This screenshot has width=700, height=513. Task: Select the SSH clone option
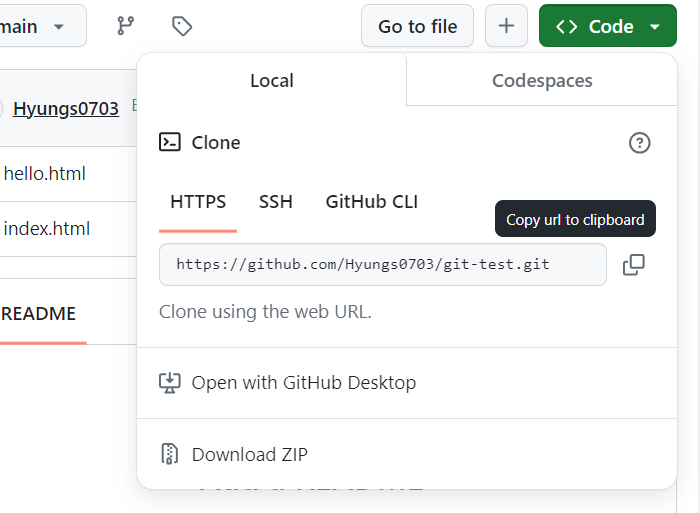[x=275, y=202]
